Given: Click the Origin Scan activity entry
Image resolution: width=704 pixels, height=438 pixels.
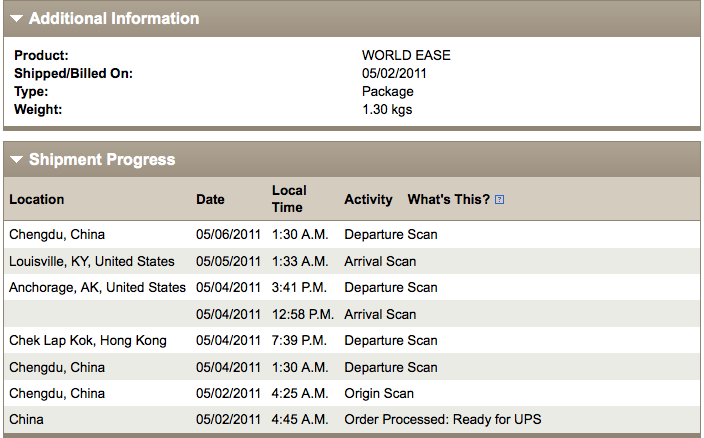Looking at the screenshot, I should [x=379, y=393].
